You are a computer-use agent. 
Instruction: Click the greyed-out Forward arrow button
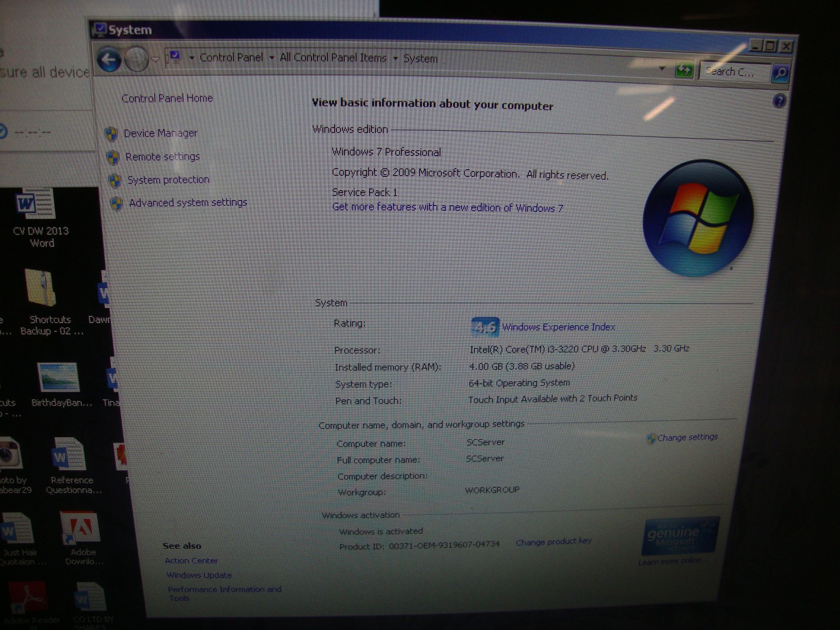tap(136, 60)
